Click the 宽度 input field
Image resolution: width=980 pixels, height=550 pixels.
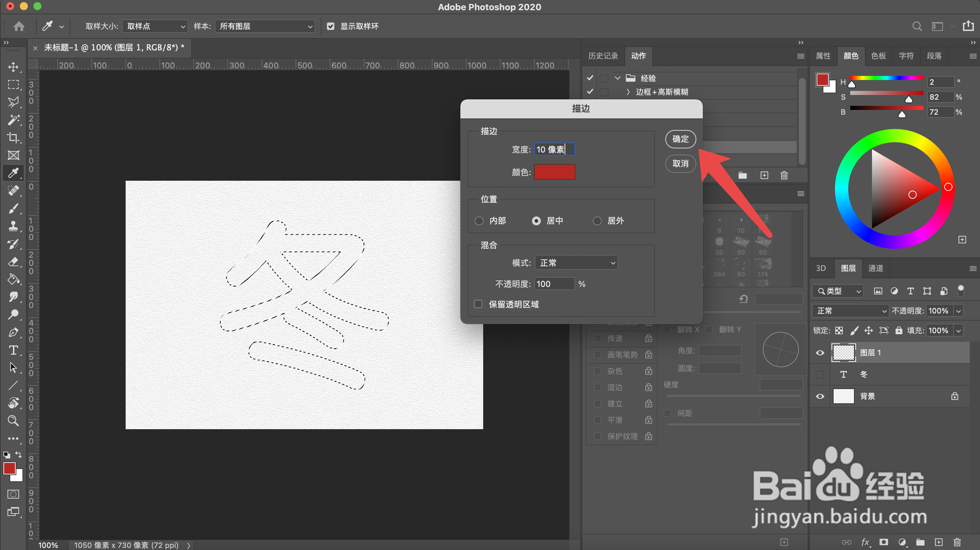tap(554, 149)
